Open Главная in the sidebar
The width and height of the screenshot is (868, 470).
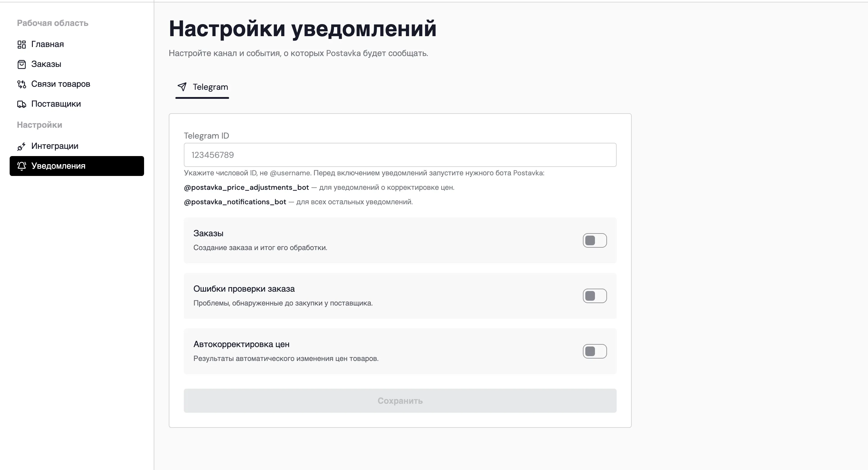(x=77, y=45)
